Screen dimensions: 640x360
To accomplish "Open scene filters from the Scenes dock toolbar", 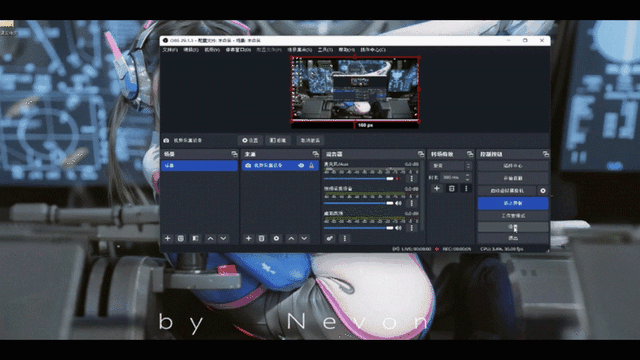I will [x=195, y=238].
